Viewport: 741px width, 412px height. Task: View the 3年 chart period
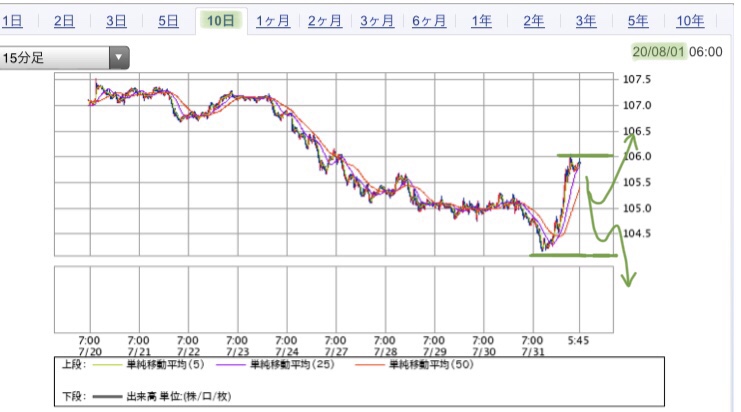[x=586, y=21]
